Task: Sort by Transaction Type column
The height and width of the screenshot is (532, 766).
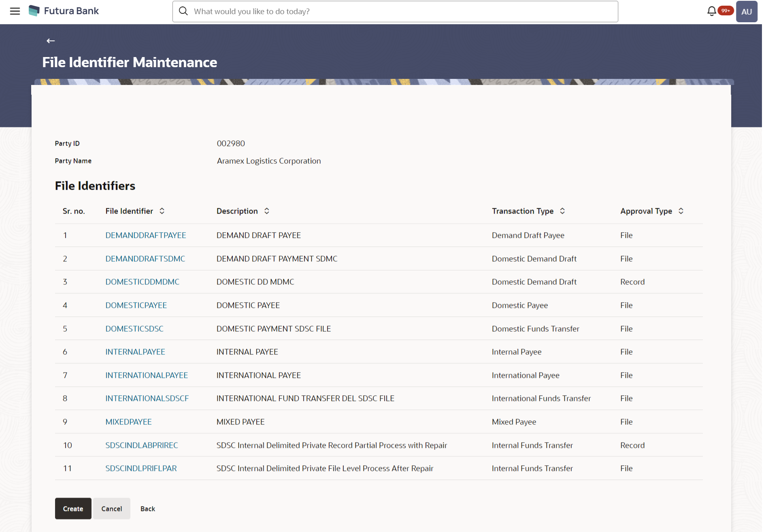Action: tap(562, 211)
